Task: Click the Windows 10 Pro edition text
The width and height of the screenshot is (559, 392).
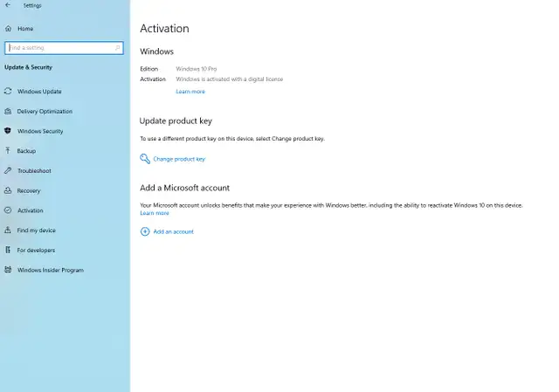Action: tap(196, 69)
